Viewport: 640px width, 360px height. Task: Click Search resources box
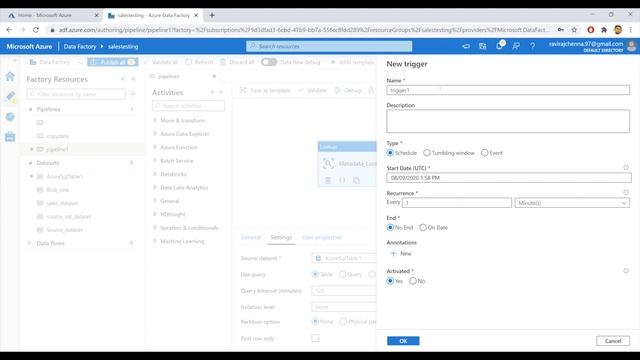tap(329, 46)
